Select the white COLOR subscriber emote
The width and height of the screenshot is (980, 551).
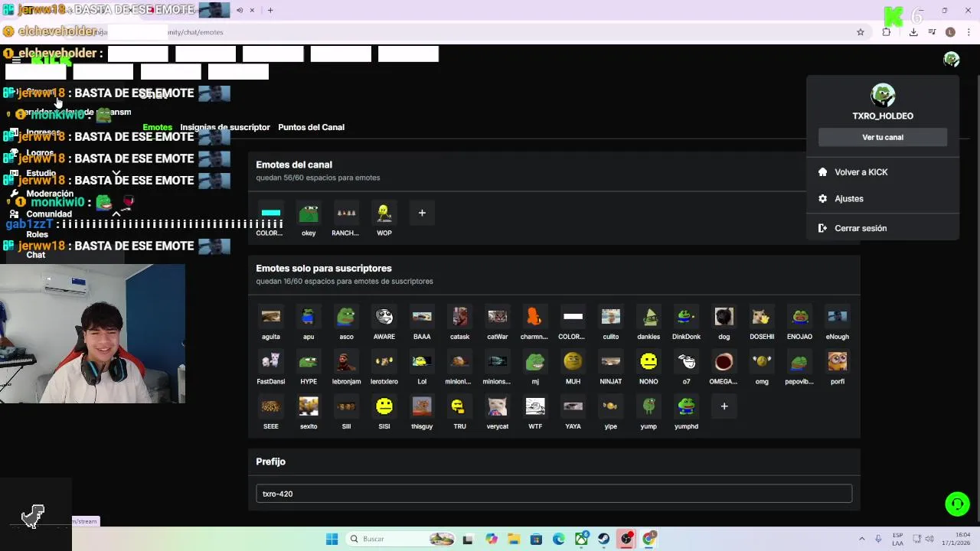[573, 317]
